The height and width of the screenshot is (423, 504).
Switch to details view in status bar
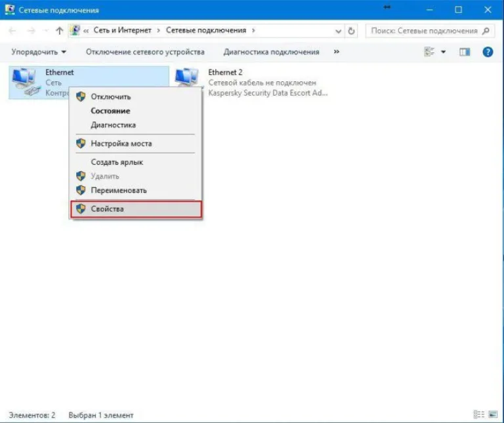[478, 414]
